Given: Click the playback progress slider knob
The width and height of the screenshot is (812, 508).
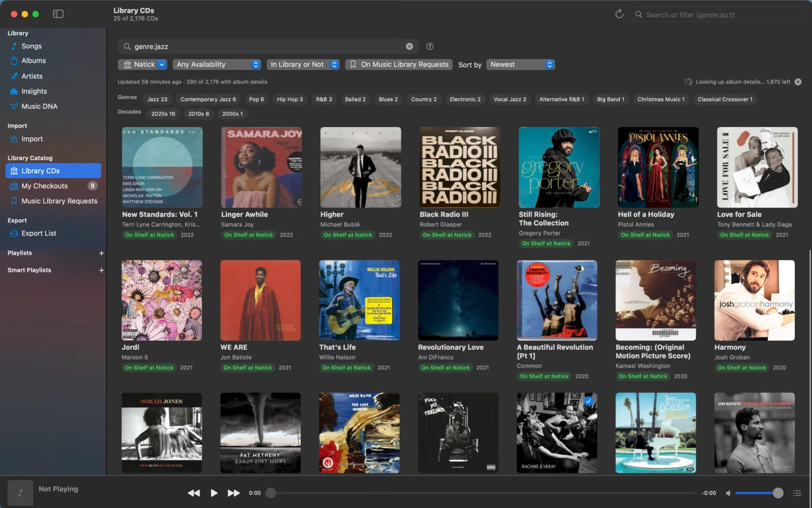Looking at the screenshot, I should click(271, 493).
